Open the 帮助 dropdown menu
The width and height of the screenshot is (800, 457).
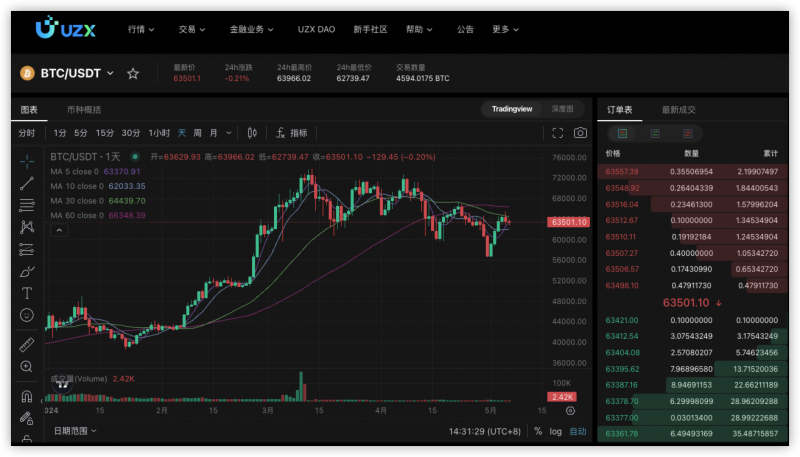[x=419, y=30]
